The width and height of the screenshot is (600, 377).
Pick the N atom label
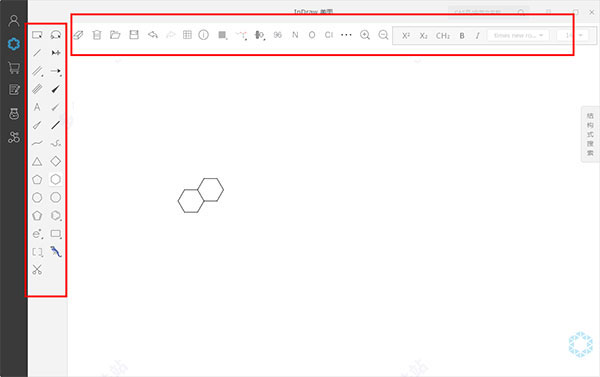(295, 35)
